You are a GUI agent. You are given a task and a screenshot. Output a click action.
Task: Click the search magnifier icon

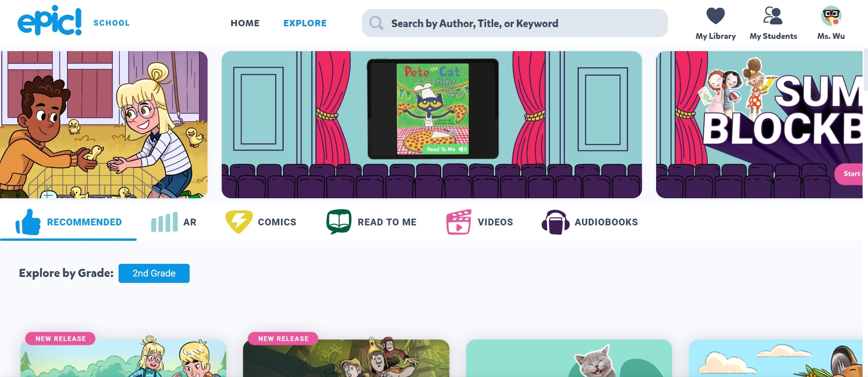pos(376,23)
